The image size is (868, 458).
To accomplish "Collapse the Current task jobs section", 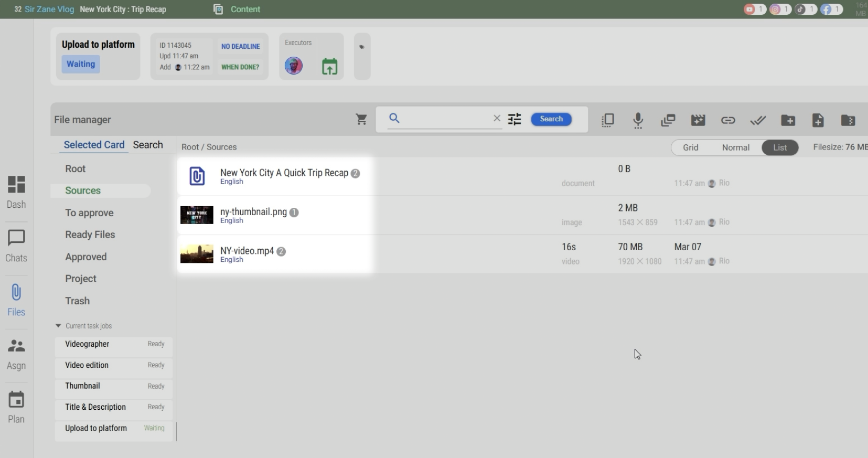I will pyautogui.click(x=58, y=326).
